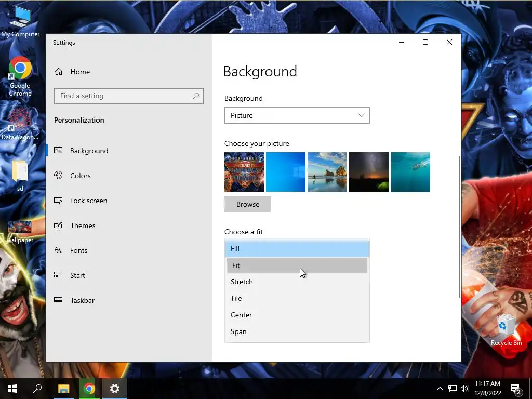532x399 pixels.
Task: Open the Windows Start menu button
Action: pyautogui.click(x=12, y=389)
